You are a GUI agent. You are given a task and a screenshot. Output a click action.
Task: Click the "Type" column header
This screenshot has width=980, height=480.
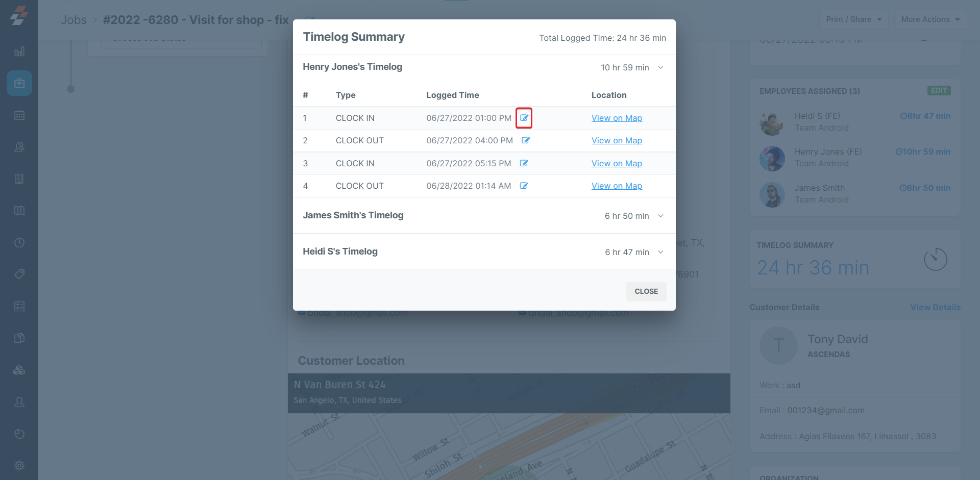tap(346, 95)
